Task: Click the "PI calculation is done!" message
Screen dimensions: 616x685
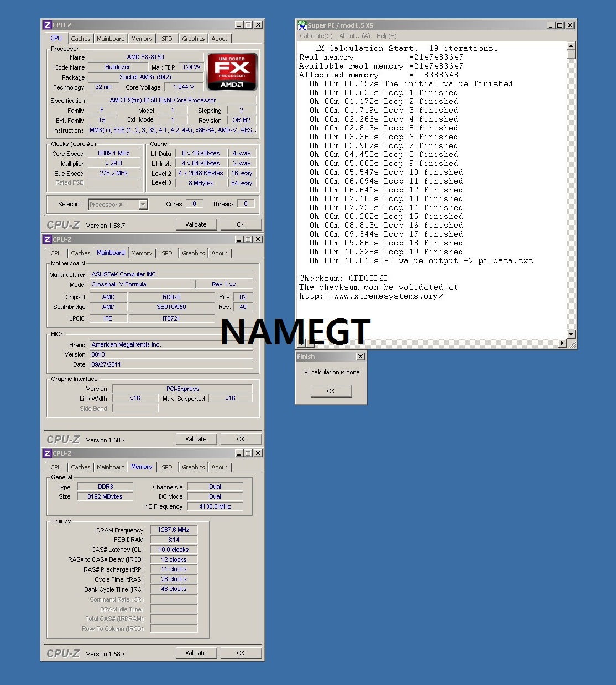Action: point(333,372)
